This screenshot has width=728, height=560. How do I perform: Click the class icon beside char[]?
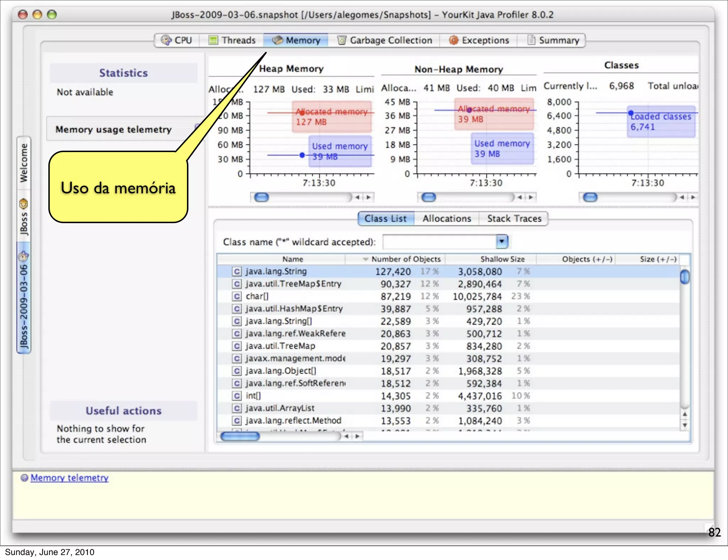[x=237, y=296]
